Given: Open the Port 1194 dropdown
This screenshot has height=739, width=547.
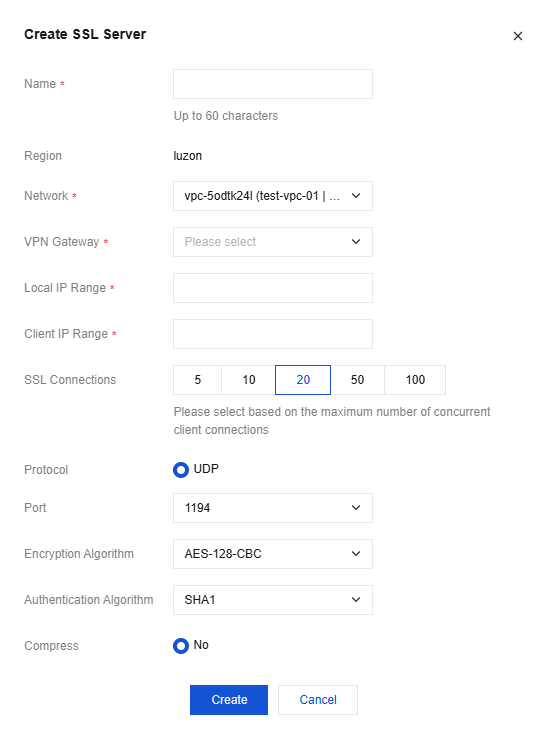Looking at the screenshot, I should point(272,508).
